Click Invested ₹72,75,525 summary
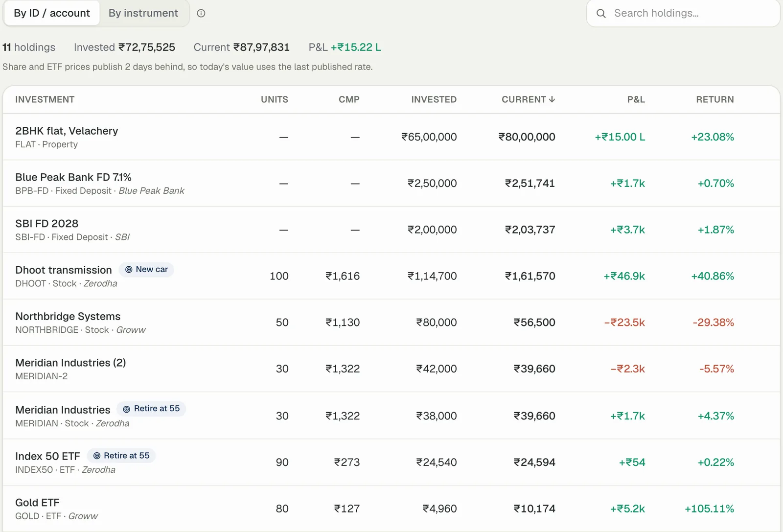The width and height of the screenshot is (783, 532). click(124, 47)
